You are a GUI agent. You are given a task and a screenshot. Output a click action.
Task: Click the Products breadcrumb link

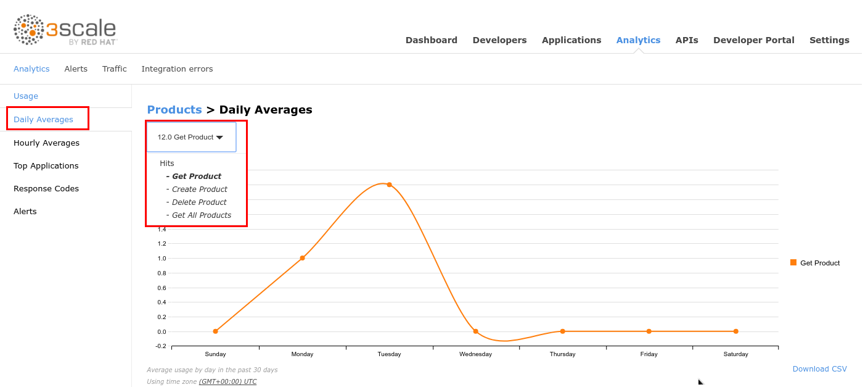(174, 110)
